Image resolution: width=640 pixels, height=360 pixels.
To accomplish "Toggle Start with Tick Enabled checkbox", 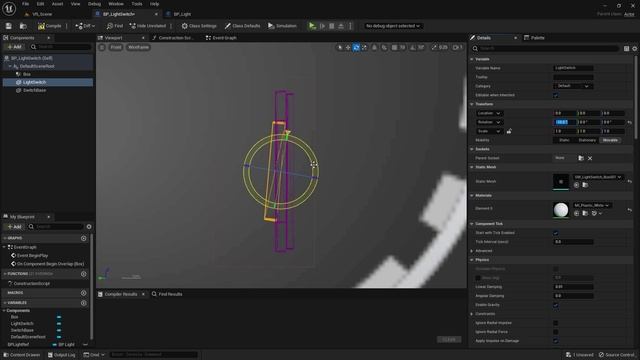I will coord(556,233).
